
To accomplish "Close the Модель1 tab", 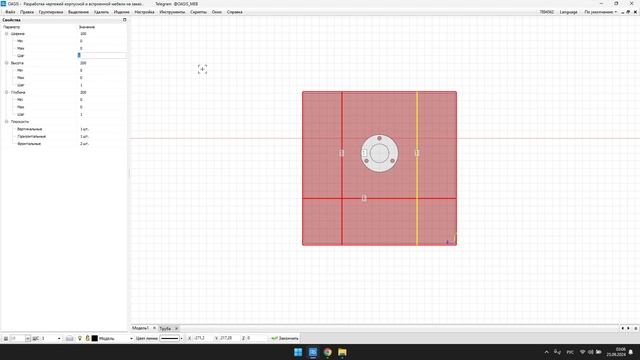I will 154,328.
